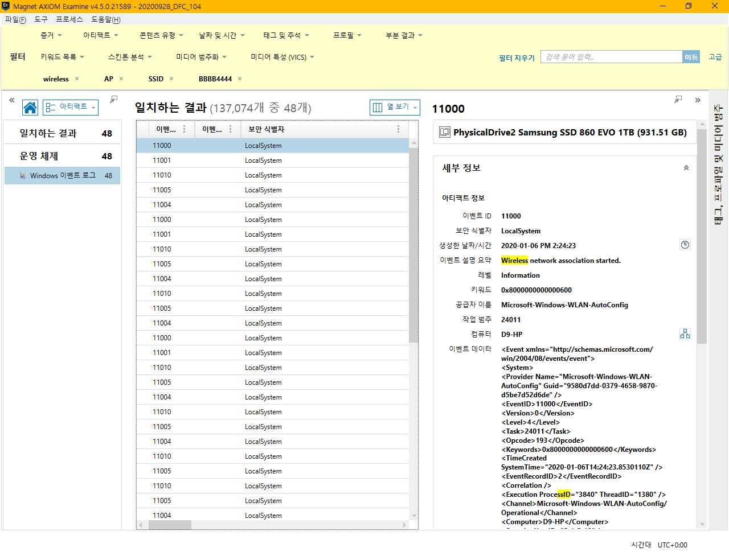Image resolution: width=729 pixels, height=560 pixels.
Task: Open the 도구 menu
Action: [x=41, y=19]
